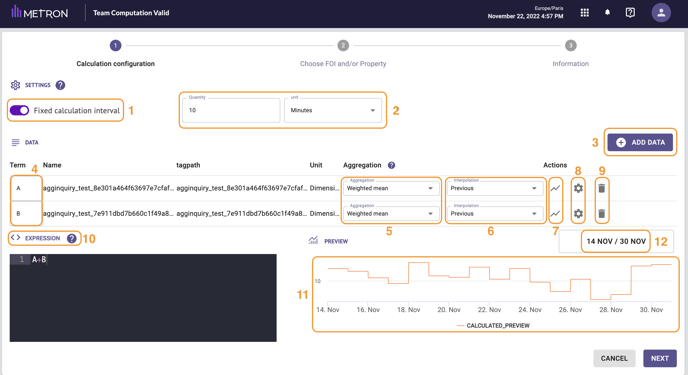Show chart for term A row
This screenshot has width=688, height=375.
point(555,188)
